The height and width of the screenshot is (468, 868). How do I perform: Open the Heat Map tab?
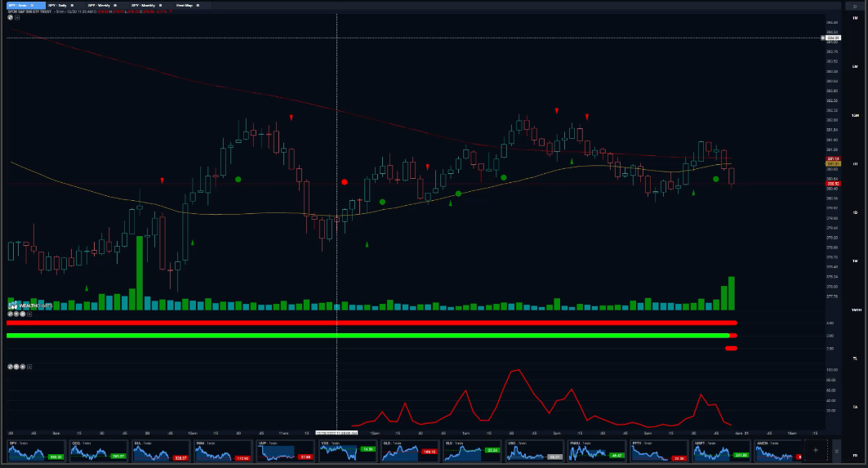pos(185,5)
